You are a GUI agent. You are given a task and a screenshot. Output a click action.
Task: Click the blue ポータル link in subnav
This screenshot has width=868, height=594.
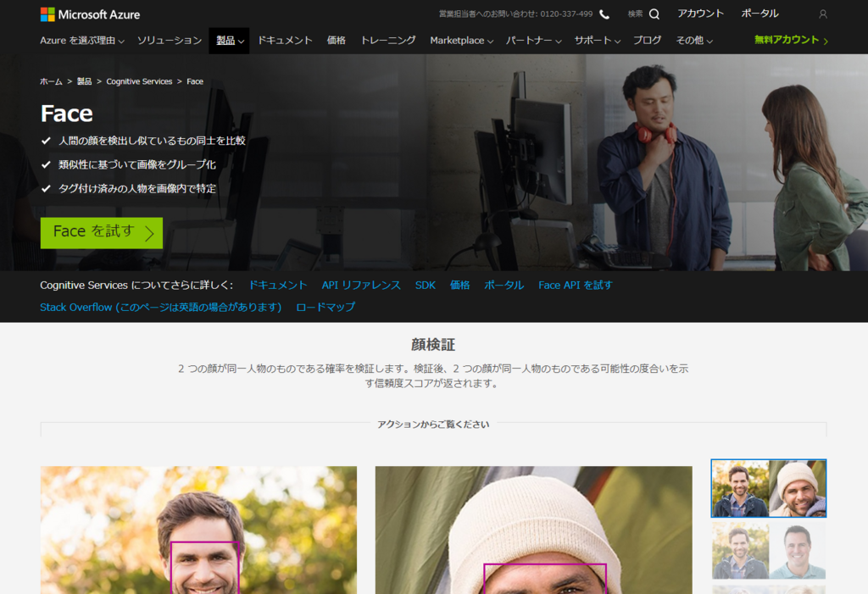(504, 285)
